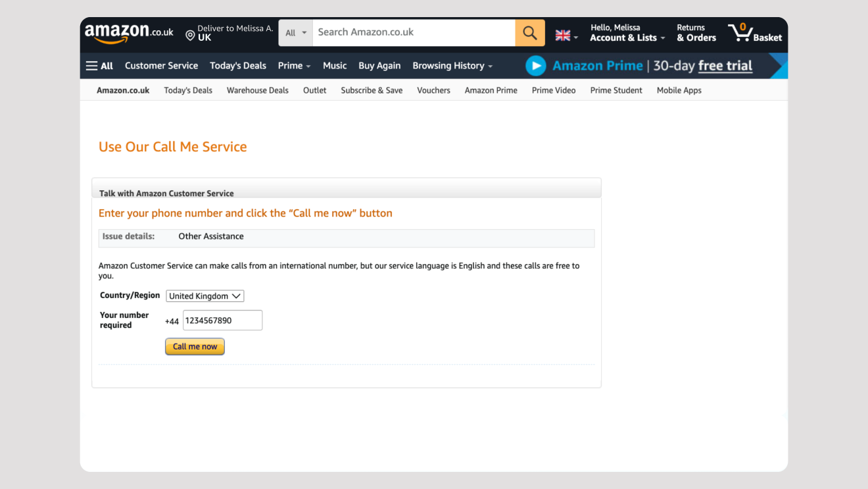The image size is (868, 489).
Task: Go to Prime Video in the sub-navigation
Action: pos(553,90)
